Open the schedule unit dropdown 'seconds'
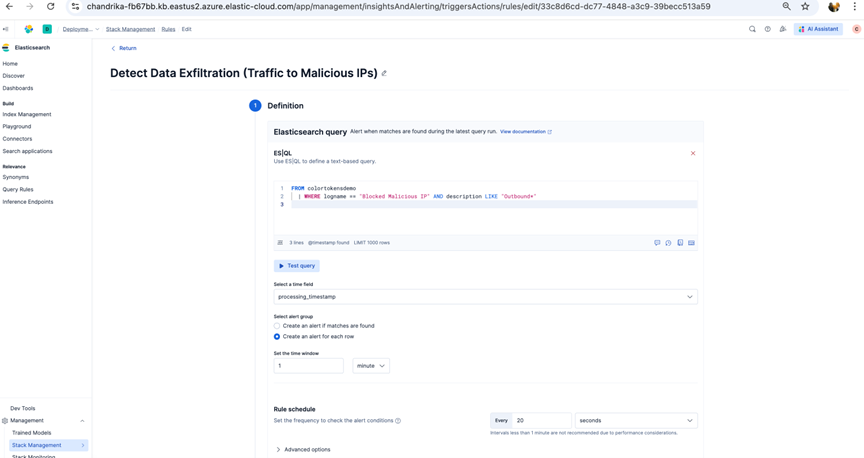This screenshot has height=458, width=864. coord(636,421)
